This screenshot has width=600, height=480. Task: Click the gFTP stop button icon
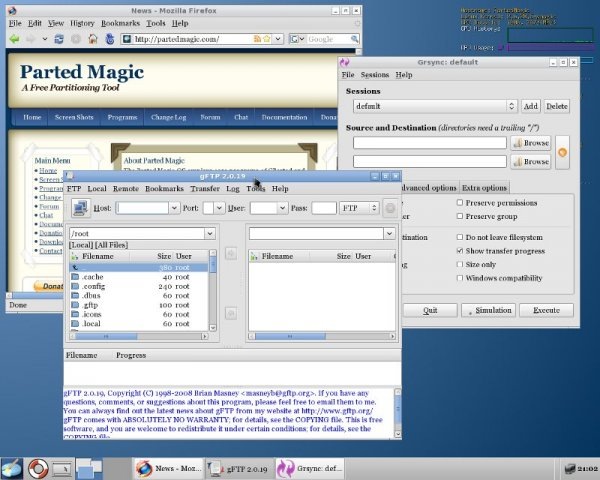(390, 208)
